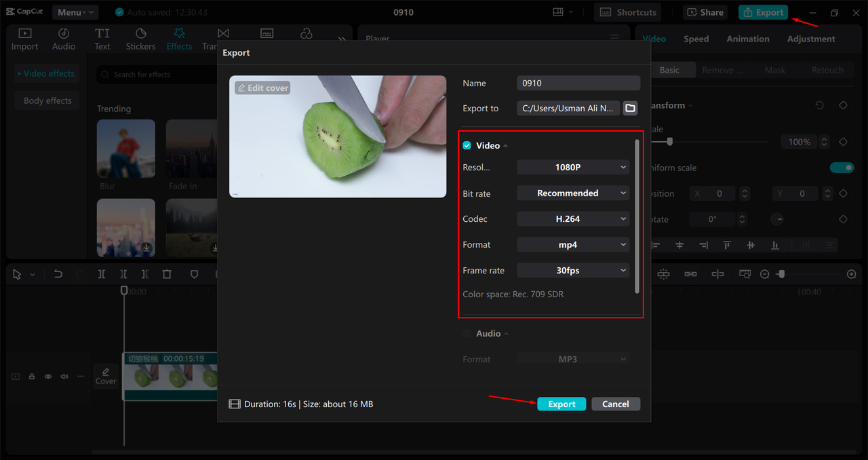Select the Mask sub-tab
The height and width of the screenshot is (460, 868).
pos(774,70)
